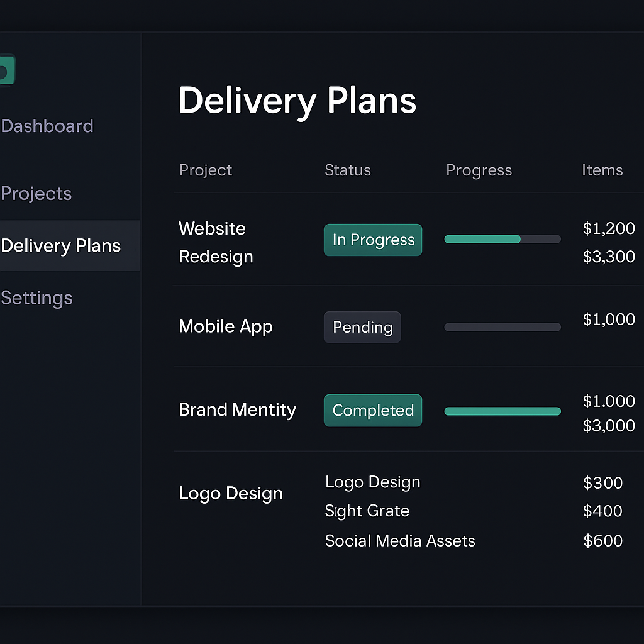The height and width of the screenshot is (644, 644).
Task: Click the $1,000 amount in Mobile App row
Action: [609, 319]
